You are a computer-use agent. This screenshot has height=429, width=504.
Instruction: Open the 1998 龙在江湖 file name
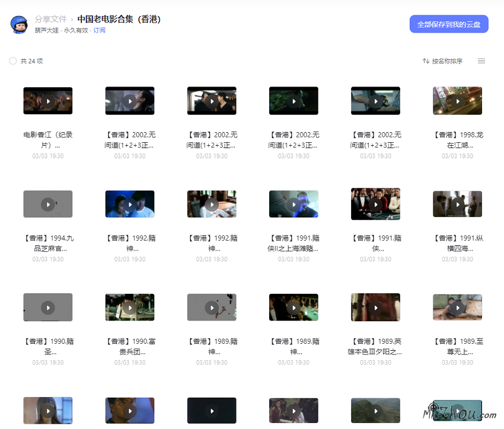click(457, 140)
